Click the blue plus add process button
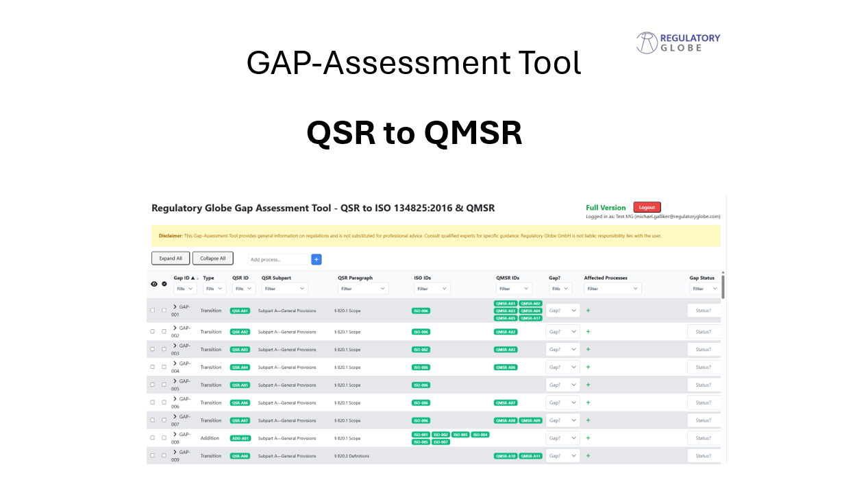Screen dimensions: 868x504 click(317, 259)
